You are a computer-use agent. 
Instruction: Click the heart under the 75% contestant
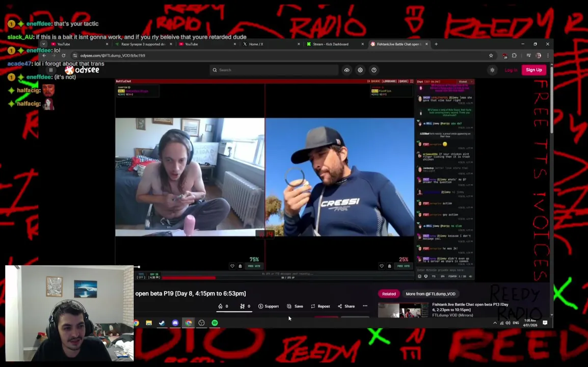pos(232,266)
